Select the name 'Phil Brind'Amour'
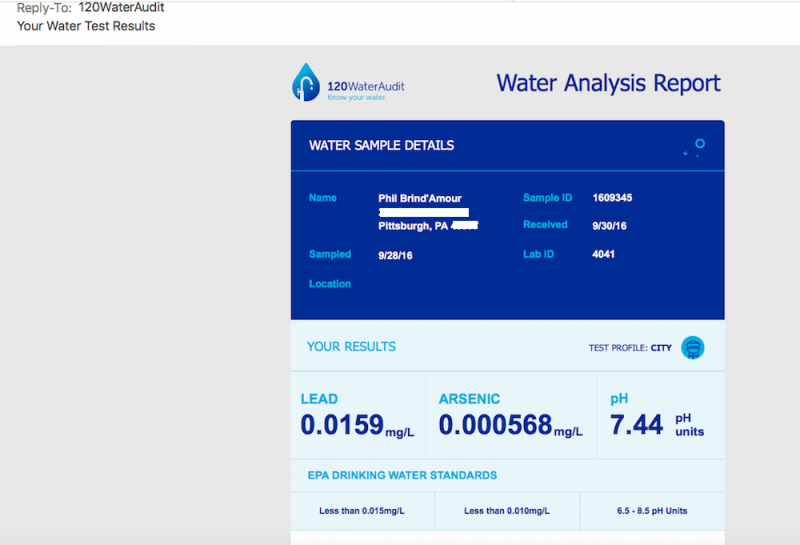This screenshot has width=800, height=545. point(419,199)
